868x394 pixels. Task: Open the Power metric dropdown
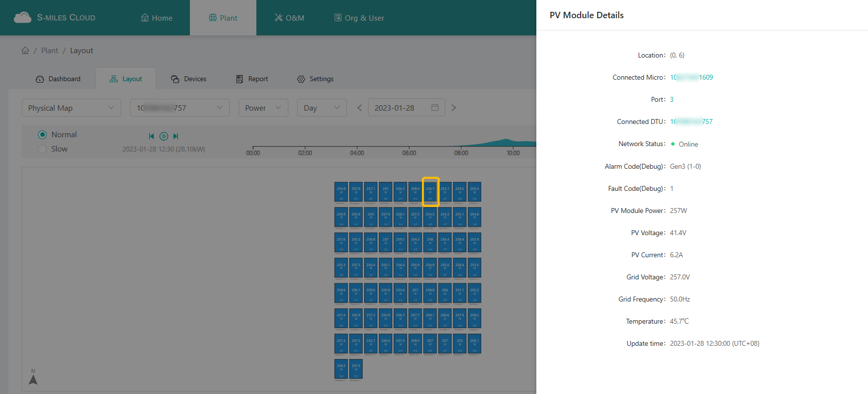click(x=263, y=108)
